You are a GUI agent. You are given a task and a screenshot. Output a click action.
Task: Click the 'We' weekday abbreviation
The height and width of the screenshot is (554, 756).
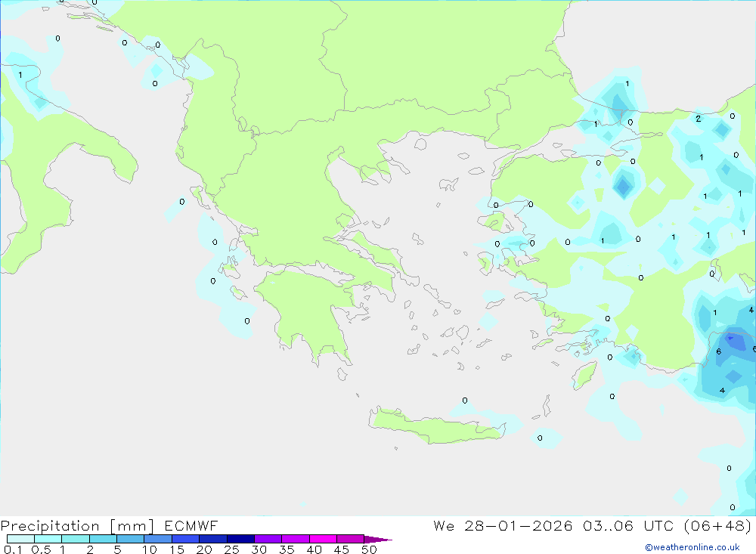click(x=444, y=525)
